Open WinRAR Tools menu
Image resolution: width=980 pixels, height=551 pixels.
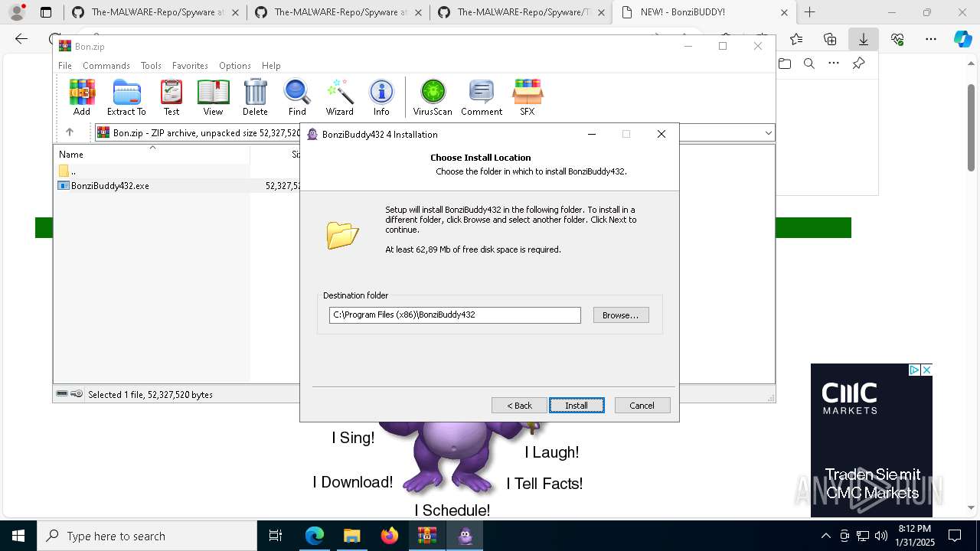click(x=151, y=66)
